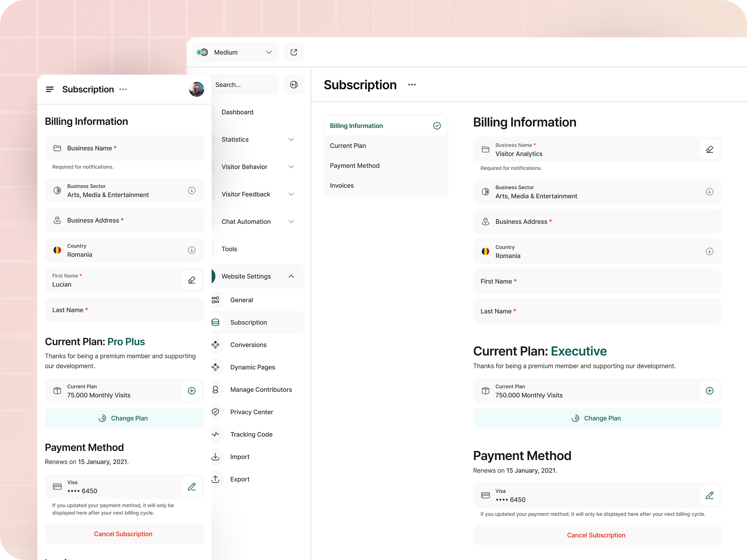Toggle the Billing Information completion checkmark
Viewport: 747px width, 560px height.
pyautogui.click(x=437, y=125)
